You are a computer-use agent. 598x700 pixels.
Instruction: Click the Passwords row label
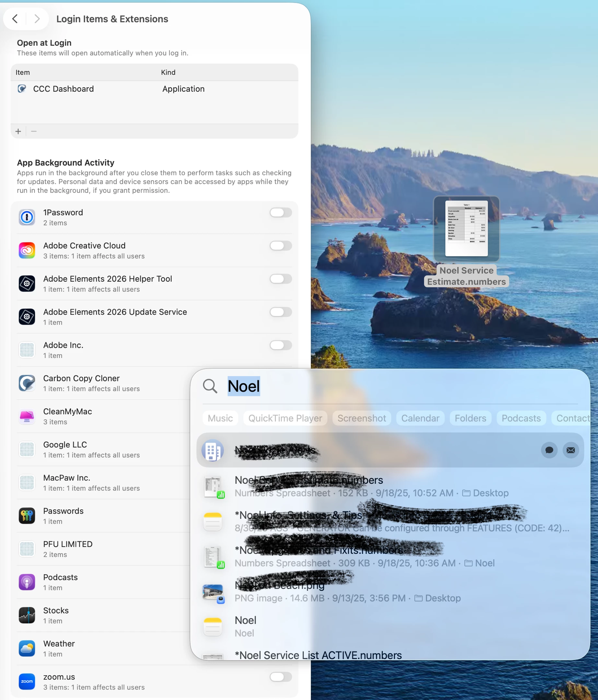pos(63,511)
